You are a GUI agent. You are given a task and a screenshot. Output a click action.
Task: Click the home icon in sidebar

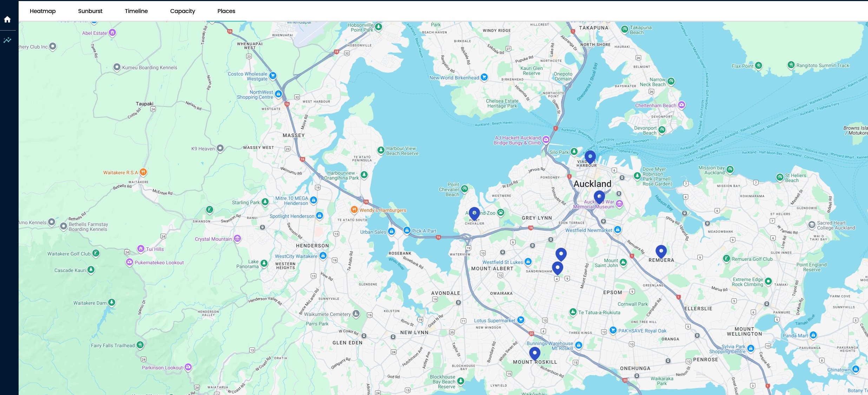click(x=7, y=19)
